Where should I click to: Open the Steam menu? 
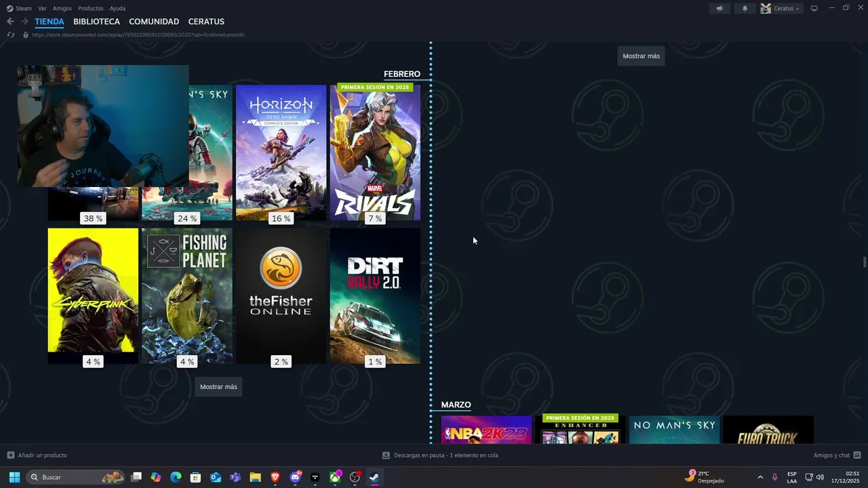point(24,8)
